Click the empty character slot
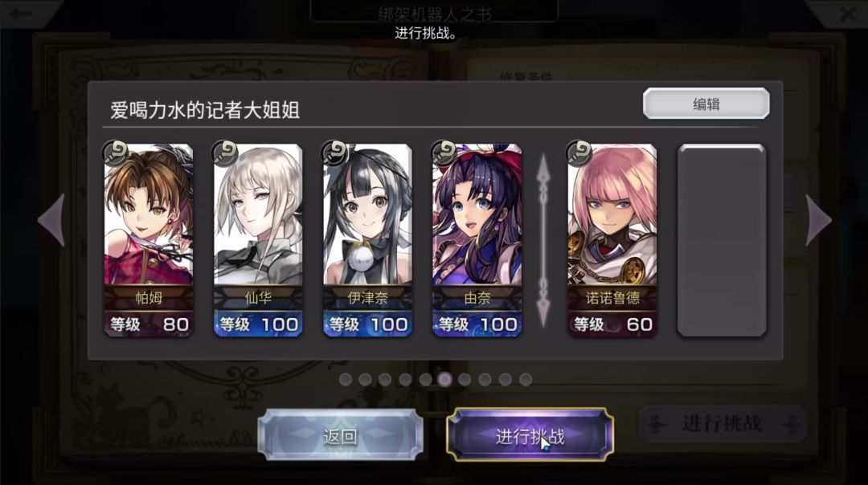This screenshot has height=485, width=868. pyautogui.click(x=722, y=240)
